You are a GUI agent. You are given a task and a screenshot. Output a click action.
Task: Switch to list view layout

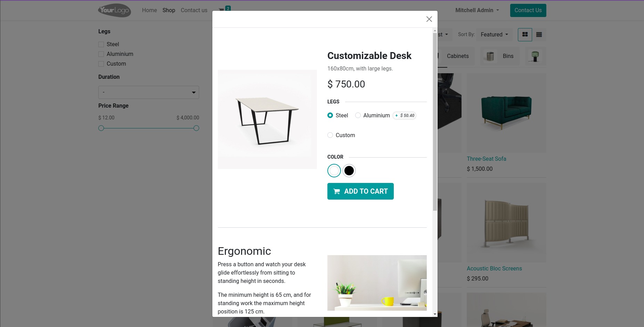coord(539,35)
